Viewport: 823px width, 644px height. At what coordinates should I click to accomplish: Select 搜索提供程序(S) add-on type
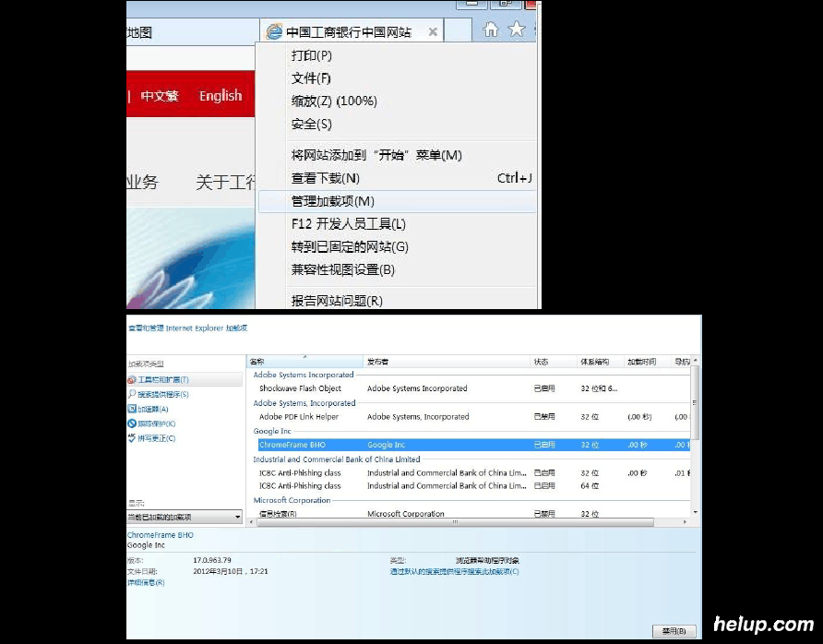coord(163,394)
